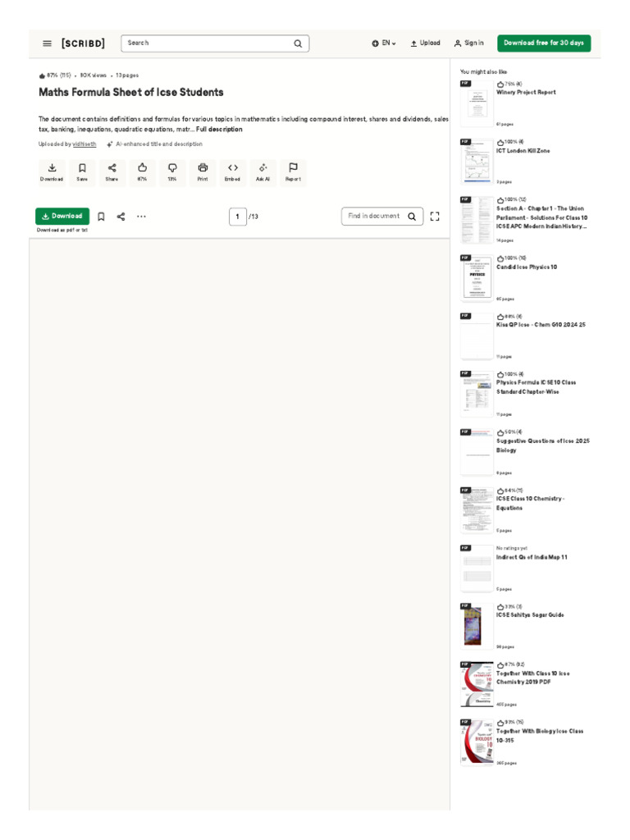Screen dimensions: 630x840
Task: Open Physics Formula ICSE 10 Class document
Action: click(x=536, y=387)
